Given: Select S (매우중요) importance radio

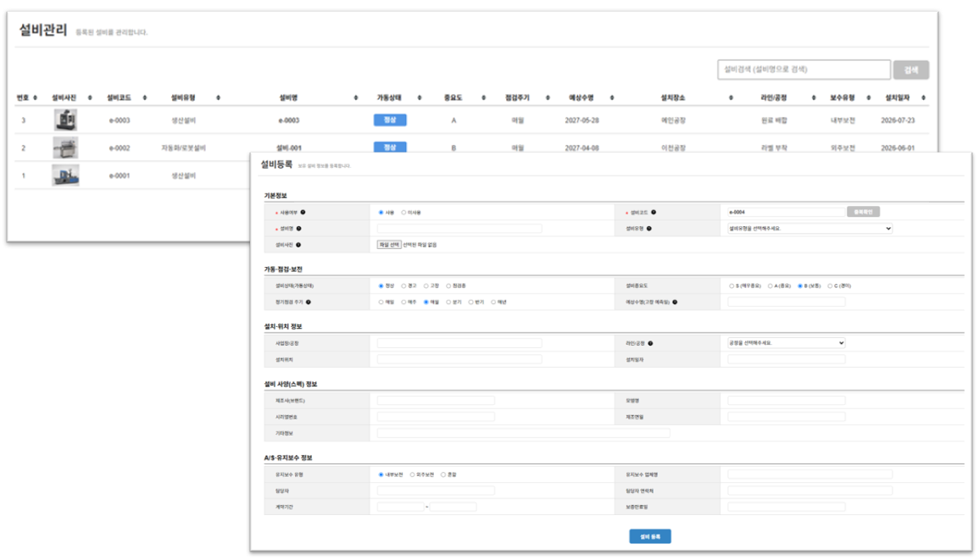Looking at the screenshot, I should tap(731, 286).
